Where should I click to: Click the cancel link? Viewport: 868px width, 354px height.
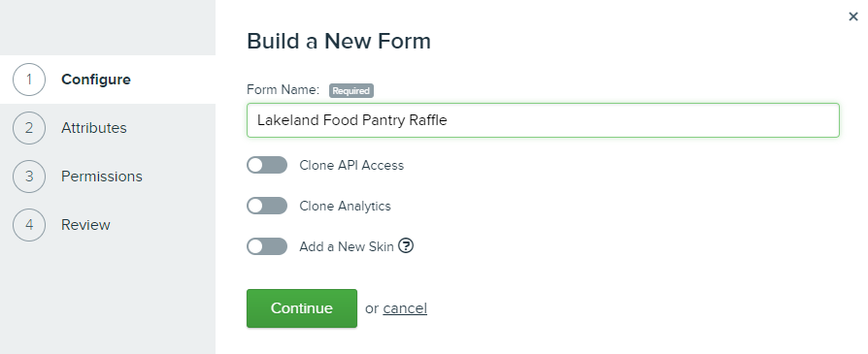click(x=405, y=308)
